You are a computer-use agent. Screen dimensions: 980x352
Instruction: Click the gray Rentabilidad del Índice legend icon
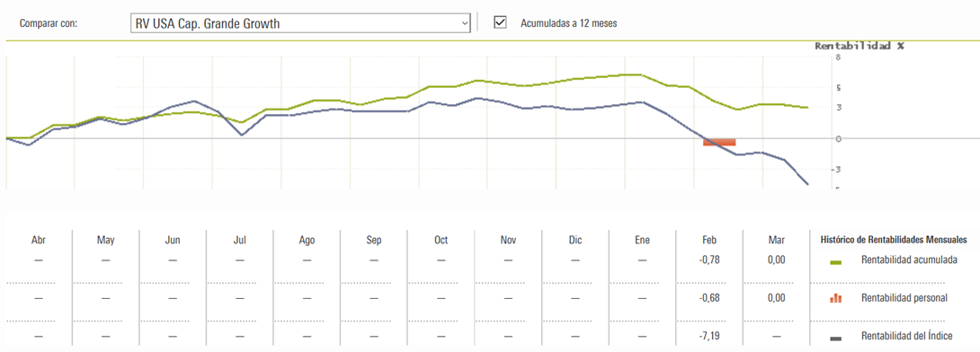click(836, 339)
